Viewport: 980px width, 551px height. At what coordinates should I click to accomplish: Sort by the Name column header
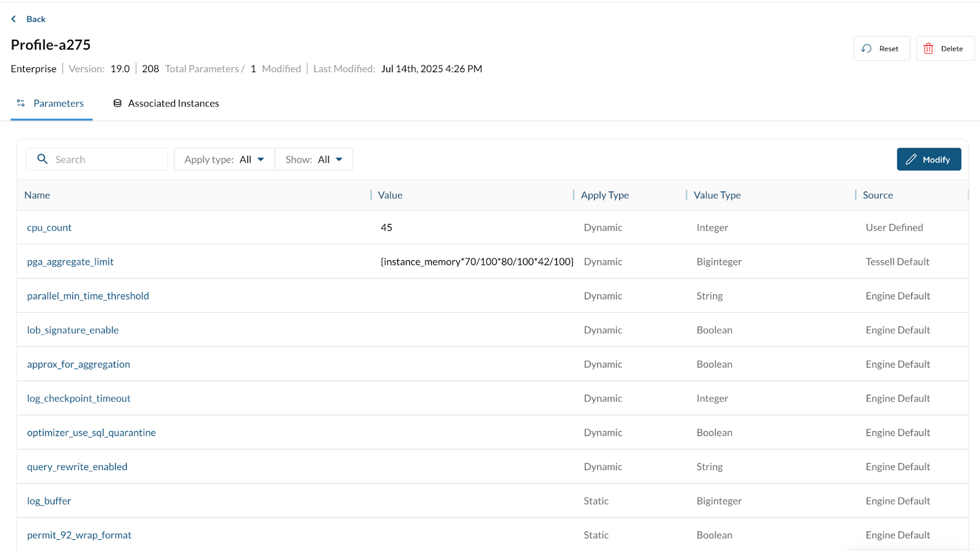pyautogui.click(x=37, y=195)
